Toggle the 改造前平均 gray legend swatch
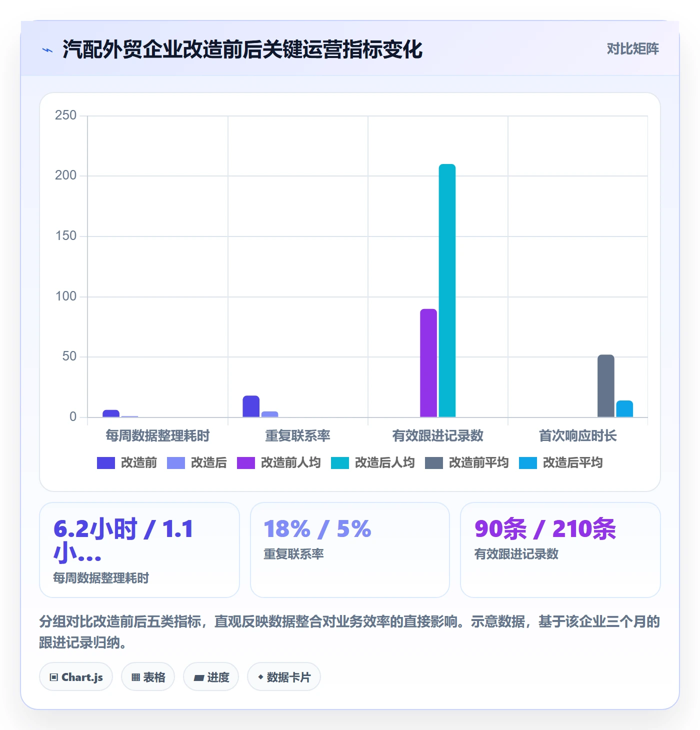This screenshot has height=730, width=700. [x=434, y=463]
